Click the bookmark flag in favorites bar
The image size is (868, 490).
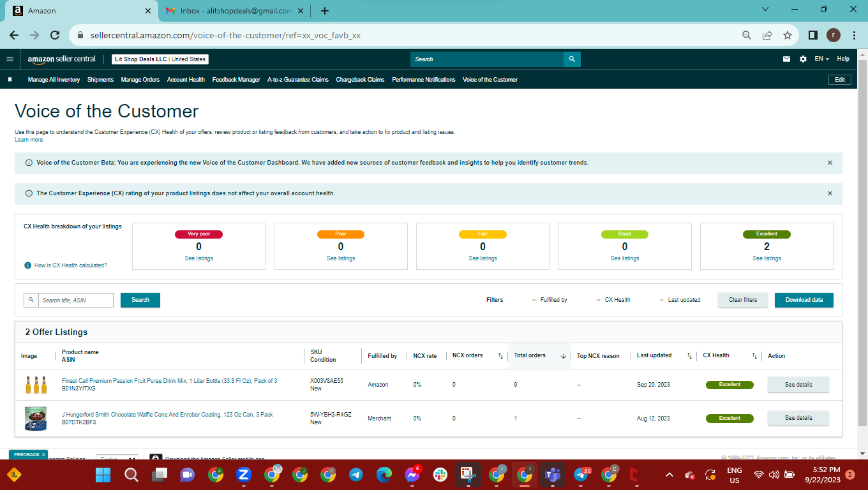(x=10, y=80)
